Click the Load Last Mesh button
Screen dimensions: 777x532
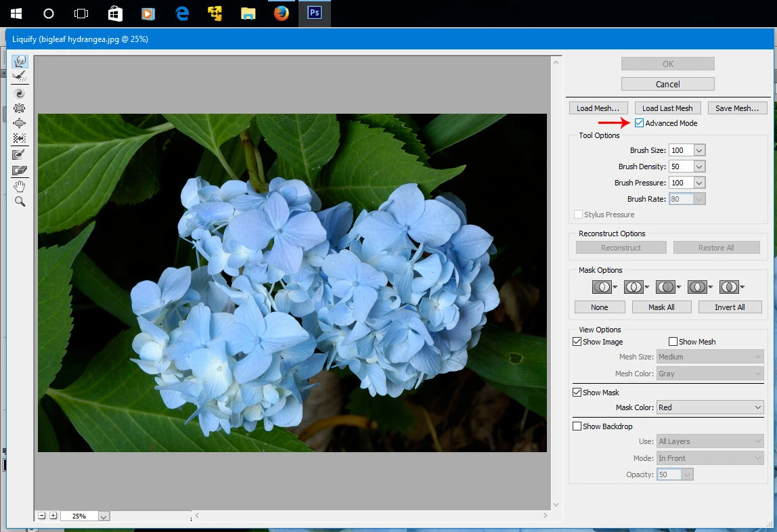667,108
